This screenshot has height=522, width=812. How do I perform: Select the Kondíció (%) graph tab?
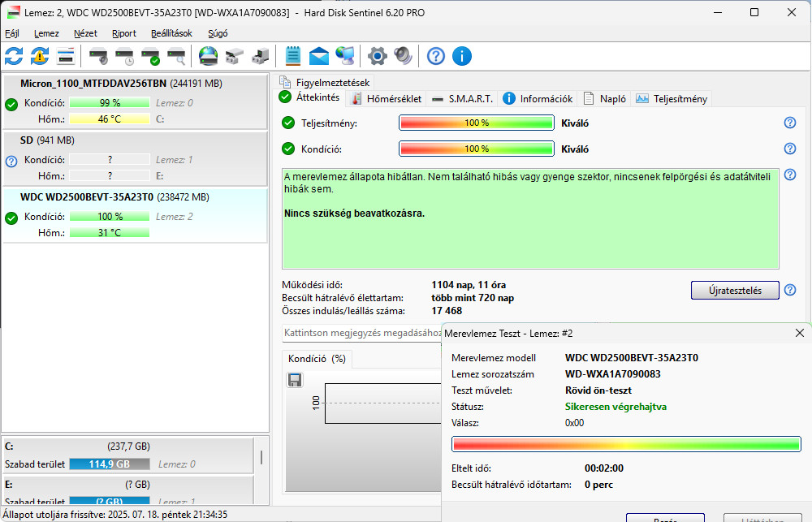(x=317, y=358)
